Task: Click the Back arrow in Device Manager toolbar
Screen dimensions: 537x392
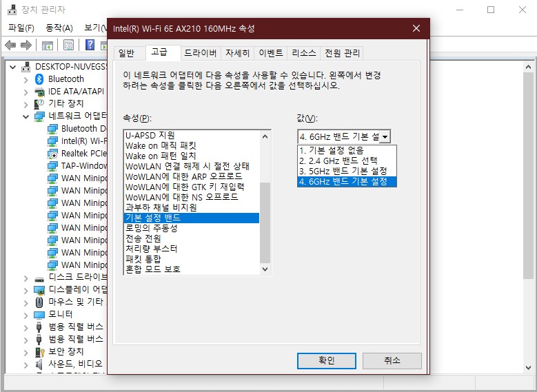Action: (10, 45)
